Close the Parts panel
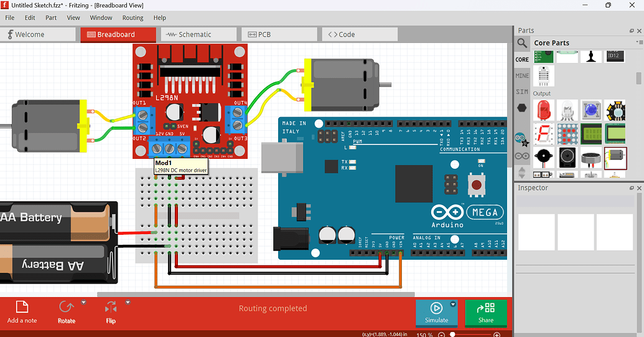644x337 pixels. [x=639, y=31]
